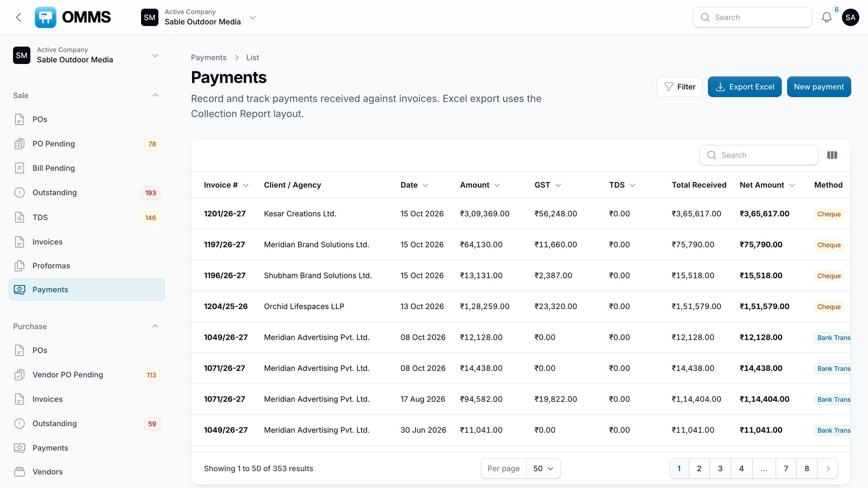The height and width of the screenshot is (488, 868).
Task: Click the Purchase POs icon
Action: click(x=20, y=350)
